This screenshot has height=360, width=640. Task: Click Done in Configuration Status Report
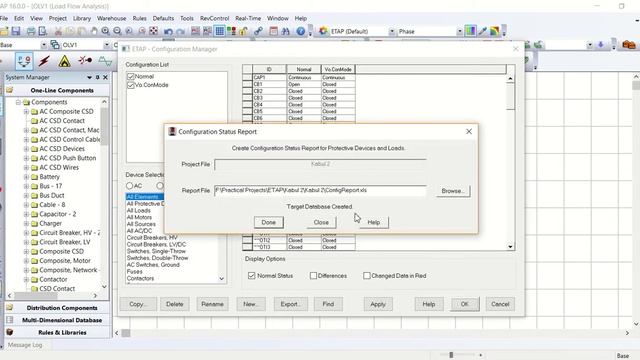pyautogui.click(x=269, y=222)
